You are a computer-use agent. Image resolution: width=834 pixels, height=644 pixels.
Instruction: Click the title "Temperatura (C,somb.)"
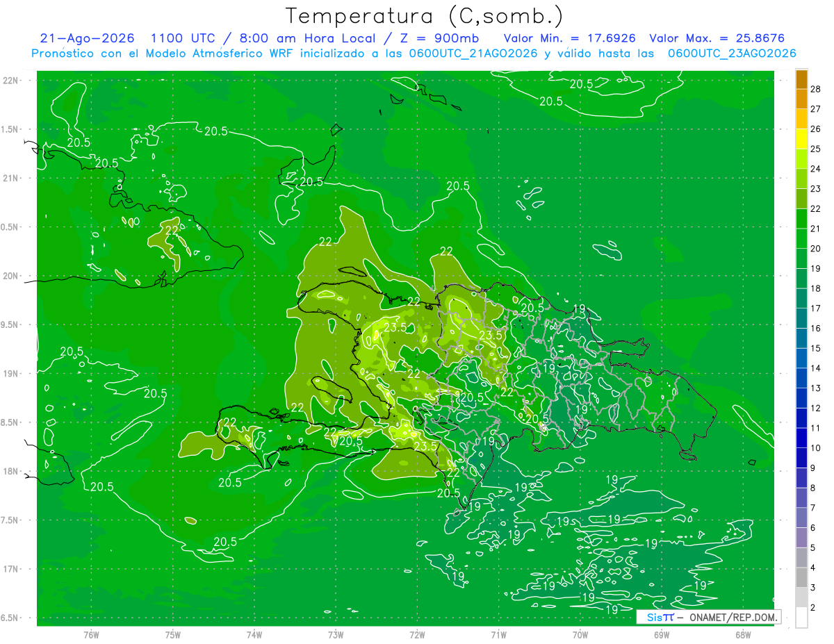tap(424, 16)
